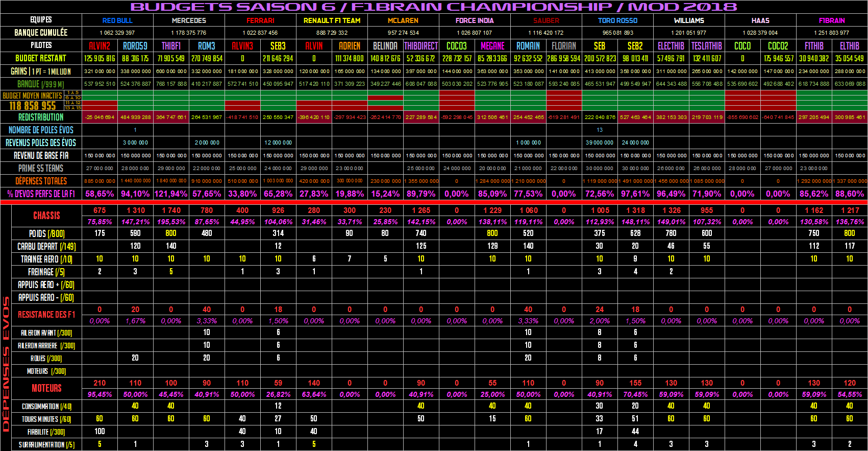Click the TORO ROSSO team header
The image size is (868, 451).
(x=617, y=20)
